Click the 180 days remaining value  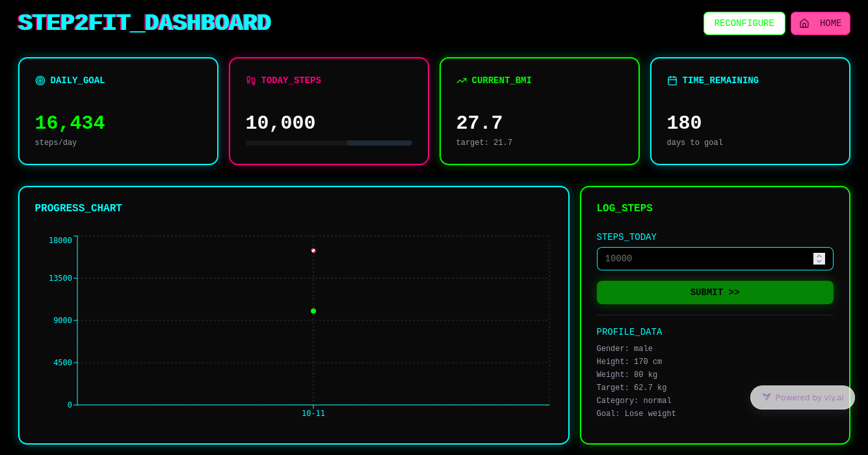(x=684, y=123)
